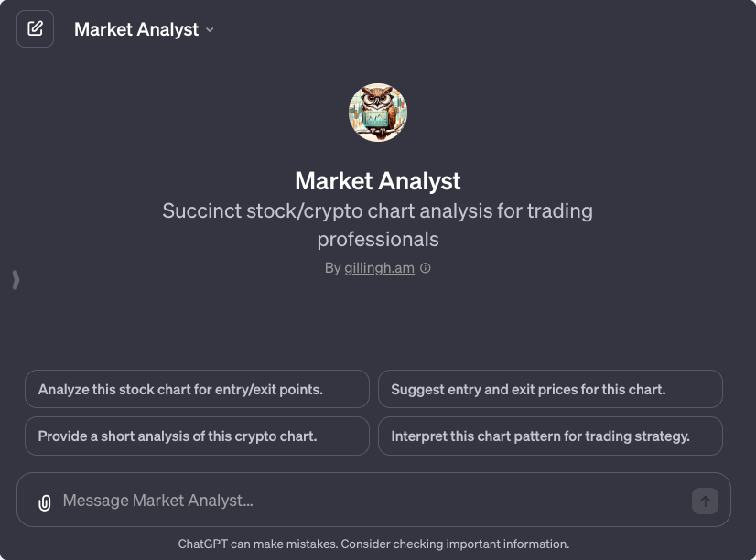Open the gillingh.am creator link
The width and height of the screenshot is (756, 560).
(379, 268)
